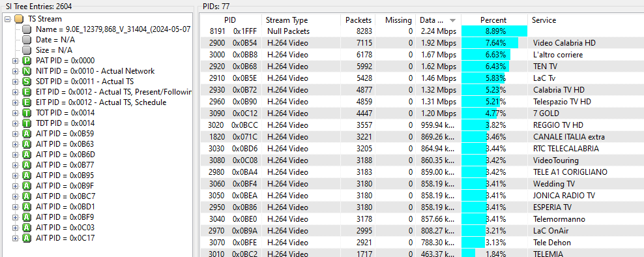644x257 pixels.
Task: Collapse the TS Stream root node
Action: click(x=7, y=19)
